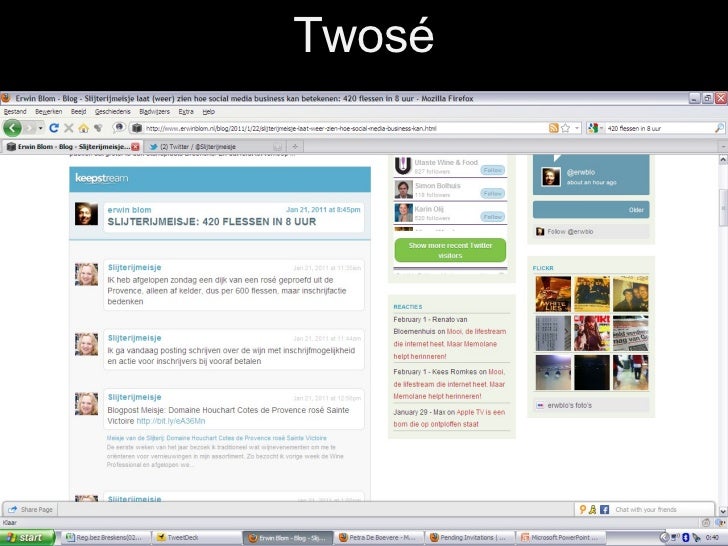Click the keepstream logo header
This screenshot has width=728, height=546.
tap(102, 178)
